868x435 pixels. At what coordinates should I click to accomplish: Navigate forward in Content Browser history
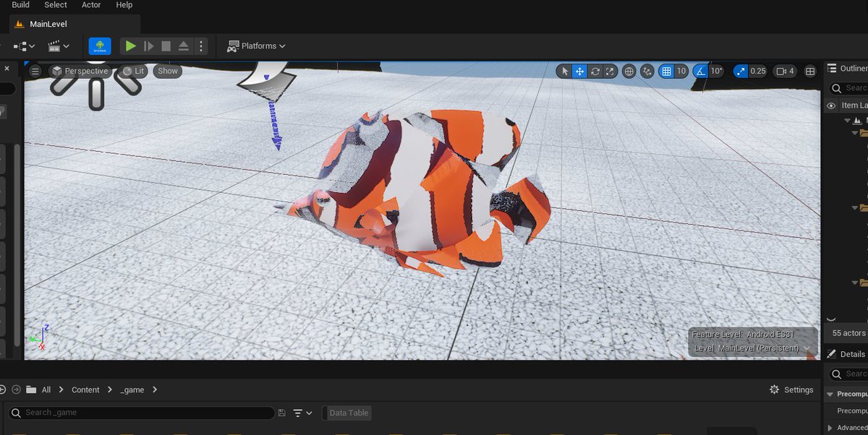16,389
